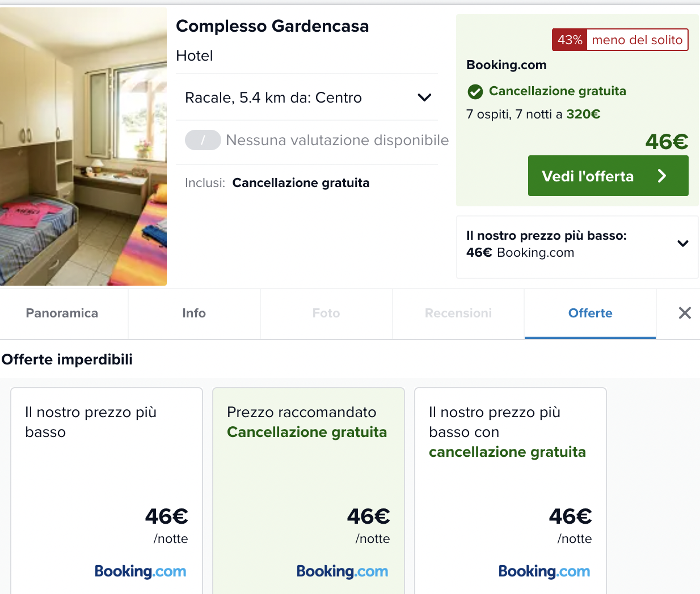
Task: Click Booking.com logo in lowest price card
Action: (x=140, y=571)
